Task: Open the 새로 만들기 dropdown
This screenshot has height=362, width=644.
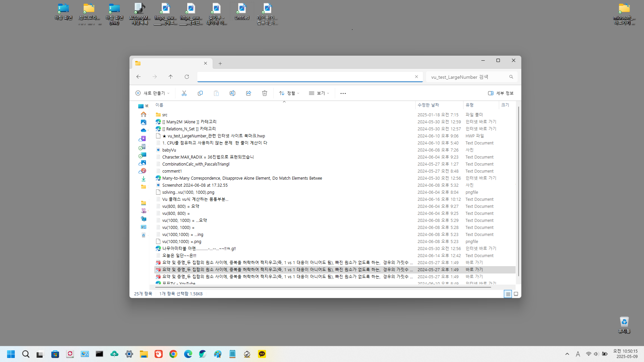Action: (153, 93)
